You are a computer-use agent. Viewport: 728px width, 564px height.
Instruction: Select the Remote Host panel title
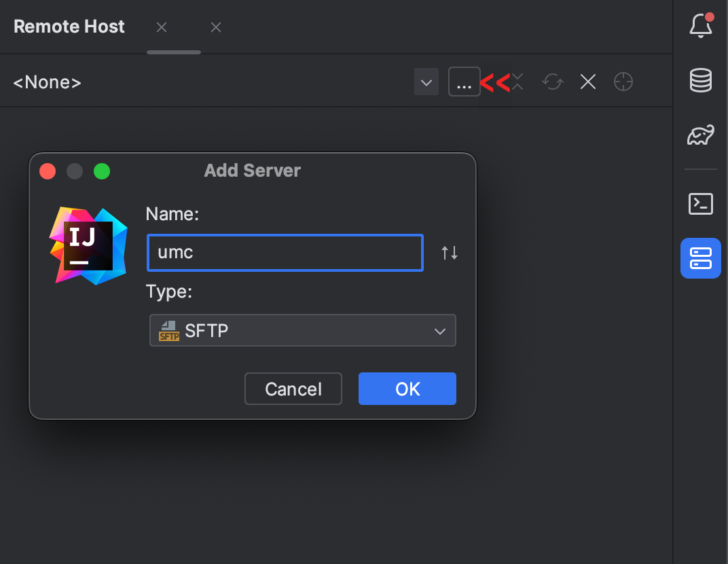[x=69, y=27]
